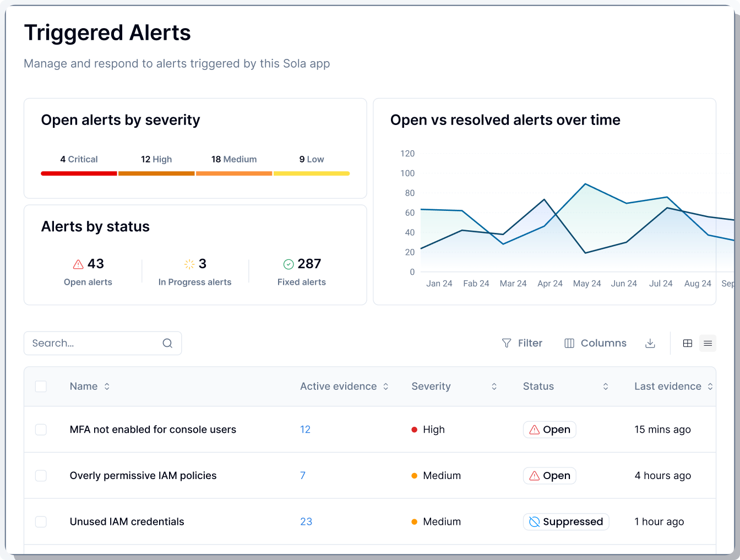Screen dimensions: 740x560
Task: Select the 4 Critical severity segment label
Action: click(79, 159)
